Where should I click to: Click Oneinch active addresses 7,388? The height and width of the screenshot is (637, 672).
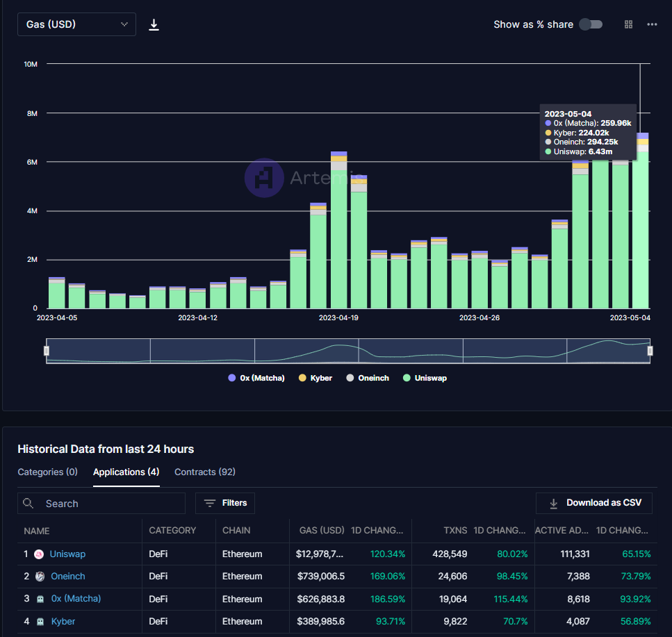coord(578,576)
